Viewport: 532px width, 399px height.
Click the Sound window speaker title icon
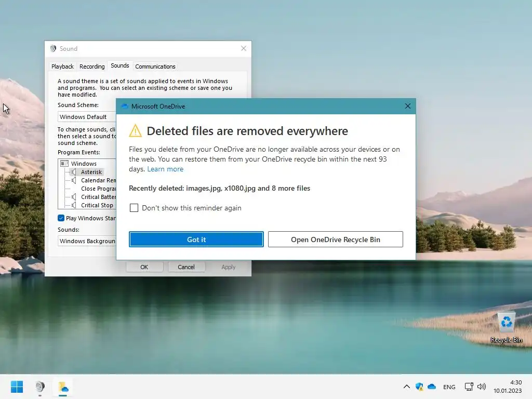tap(54, 48)
